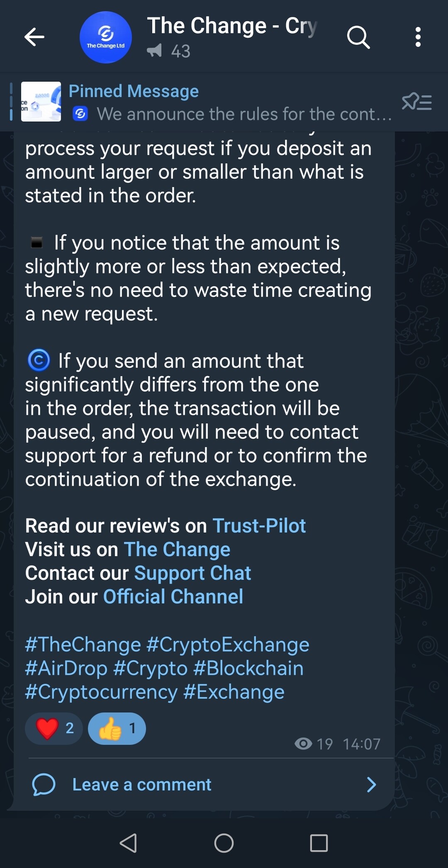Screen dimensions: 448x868
Task: Select the #AirDrop hashtag
Action: pos(66,669)
